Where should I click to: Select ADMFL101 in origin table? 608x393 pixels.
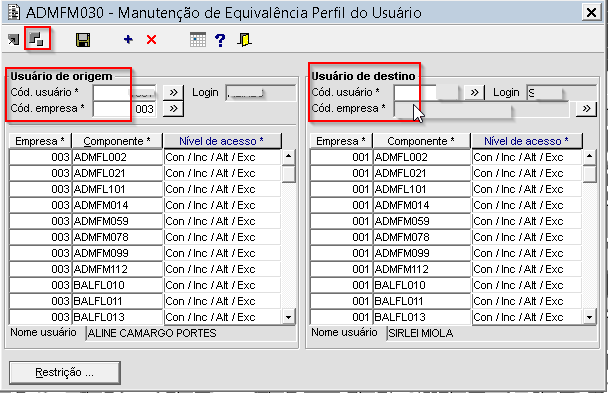117,189
